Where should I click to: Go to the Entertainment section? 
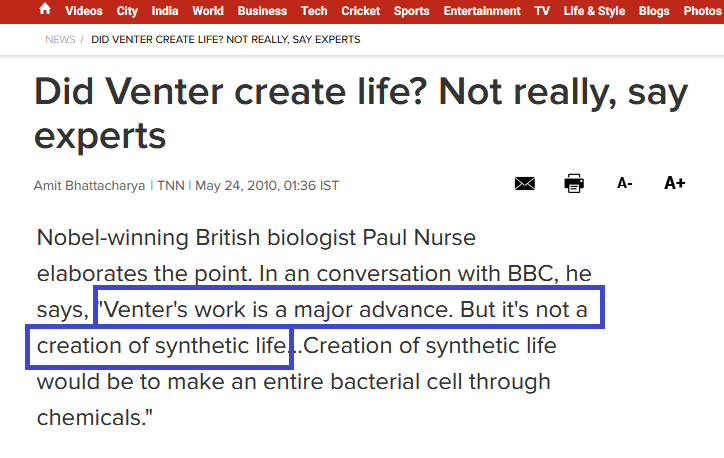click(x=482, y=11)
